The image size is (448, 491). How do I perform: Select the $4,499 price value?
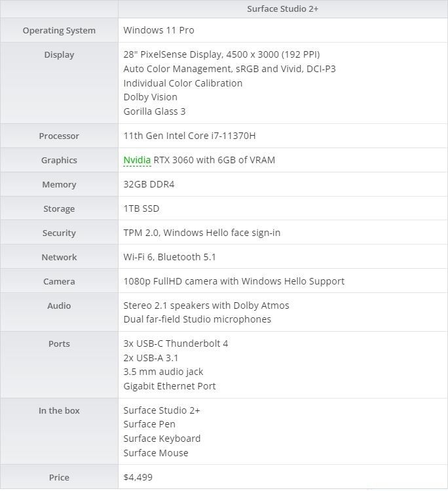(138, 477)
